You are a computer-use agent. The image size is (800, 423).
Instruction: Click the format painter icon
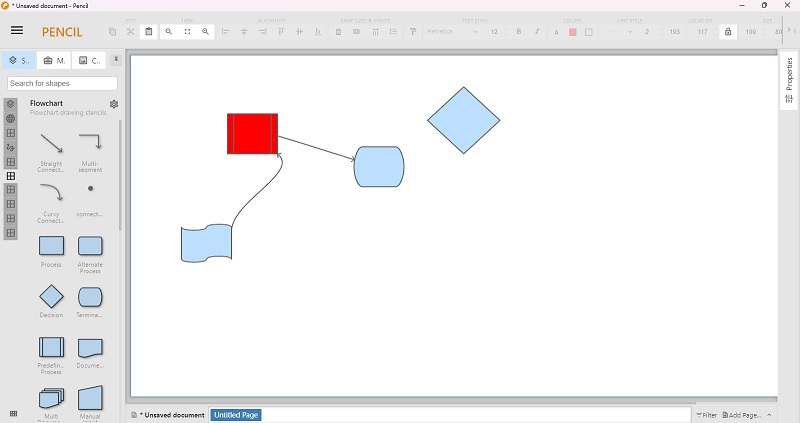(413, 32)
